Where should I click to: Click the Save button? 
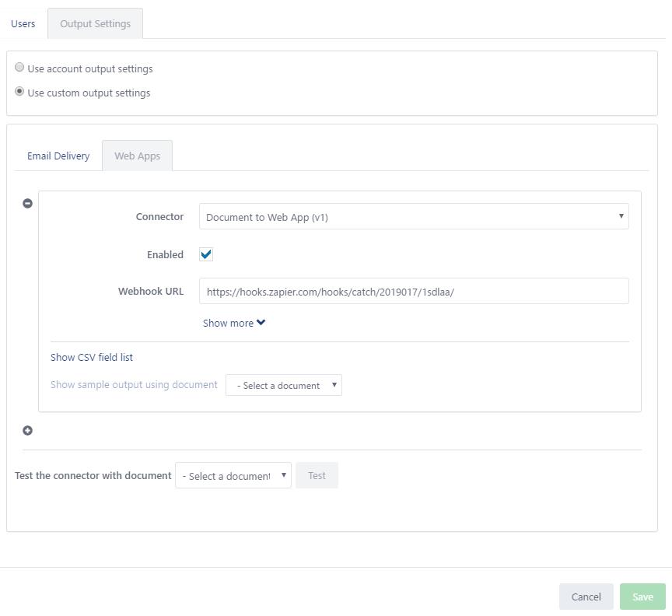point(642,597)
